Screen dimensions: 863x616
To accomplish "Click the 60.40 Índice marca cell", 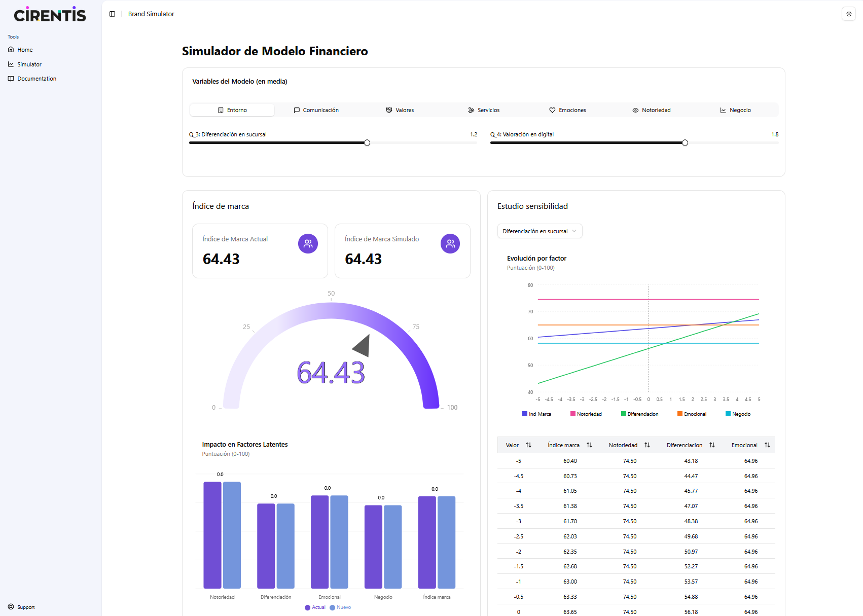I will click(570, 461).
